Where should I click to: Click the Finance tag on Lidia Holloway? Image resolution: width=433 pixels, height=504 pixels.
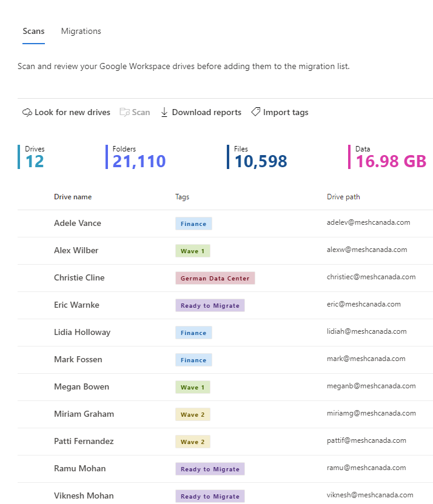point(193,333)
